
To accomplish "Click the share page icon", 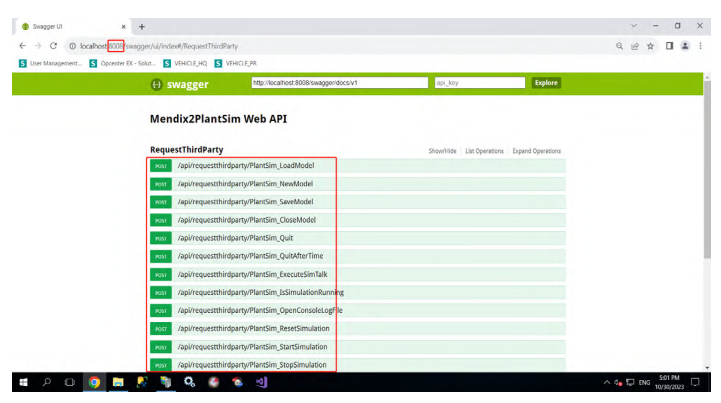I will [635, 46].
